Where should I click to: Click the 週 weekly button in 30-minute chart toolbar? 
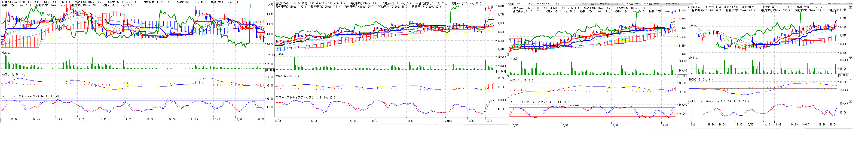[x=602, y=3]
